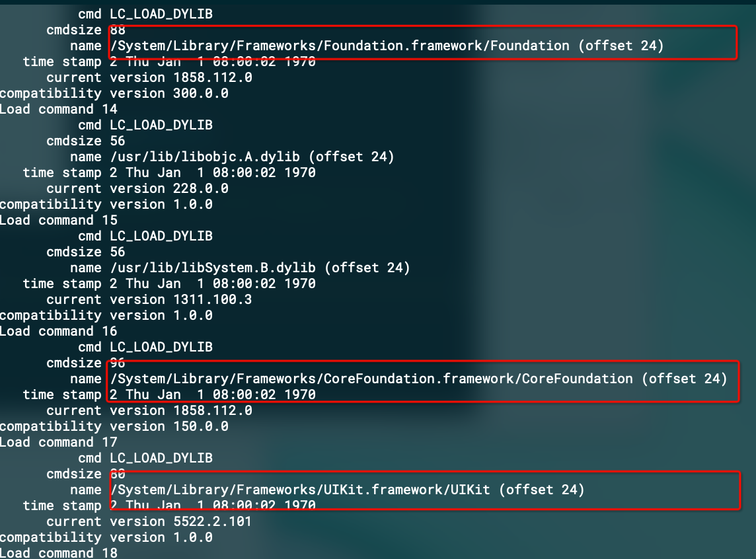Click compatibility version 150.0.0 text

(114, 426)
